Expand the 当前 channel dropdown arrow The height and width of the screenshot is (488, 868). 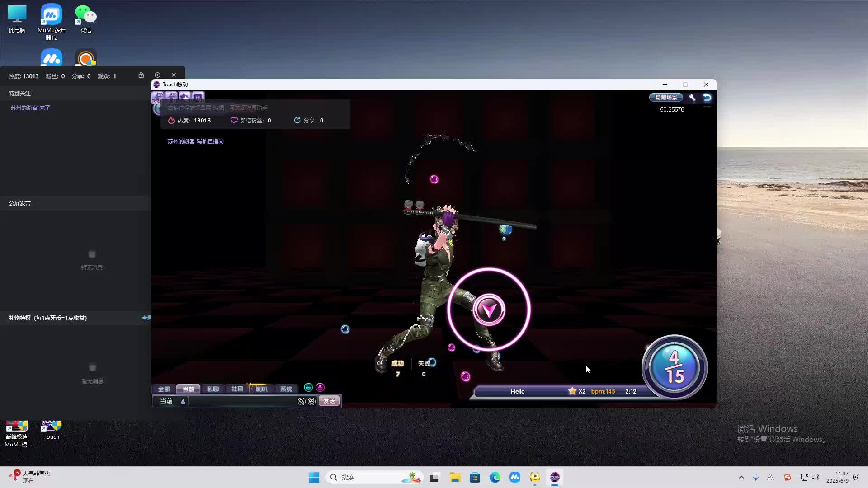183,401
